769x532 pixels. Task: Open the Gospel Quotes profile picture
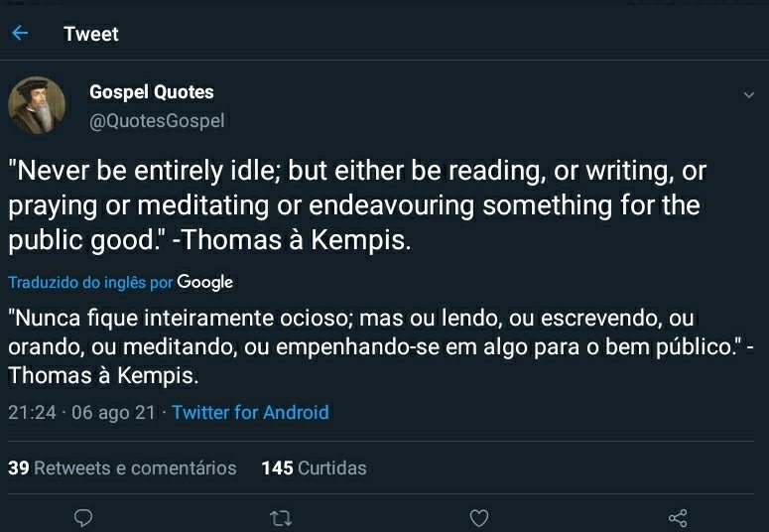[37, 105]
